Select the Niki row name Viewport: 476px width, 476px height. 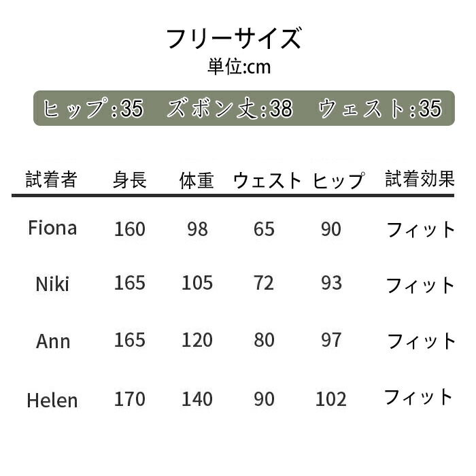coord(52,283)
